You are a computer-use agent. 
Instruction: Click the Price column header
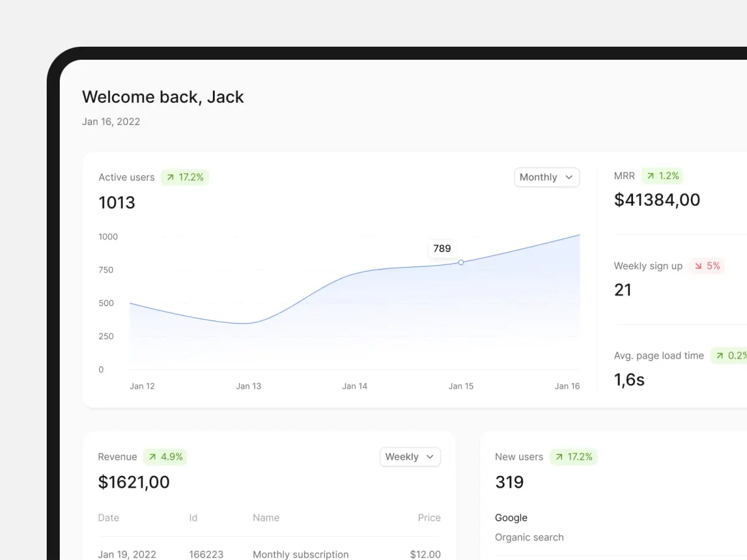pos(429,518)
